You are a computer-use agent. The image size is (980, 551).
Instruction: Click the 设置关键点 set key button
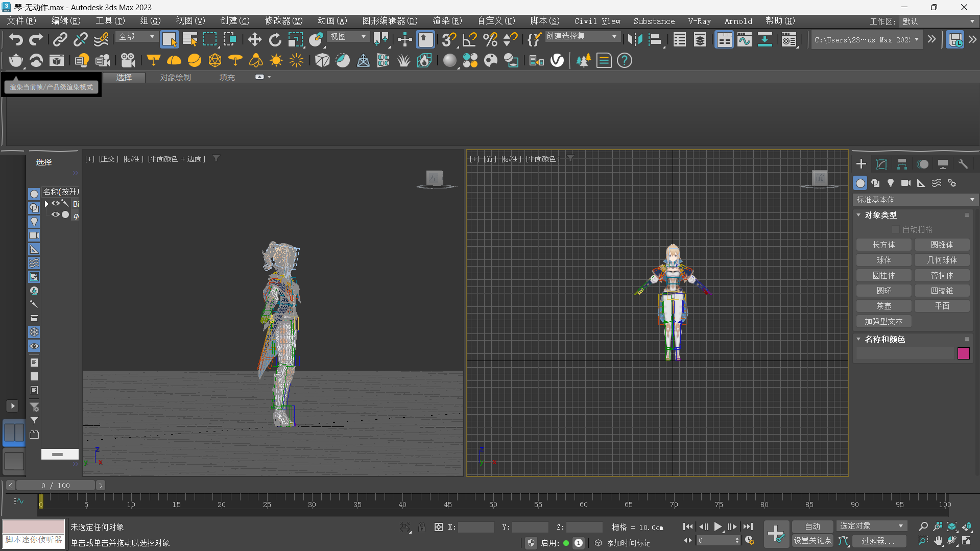(812, 540)
